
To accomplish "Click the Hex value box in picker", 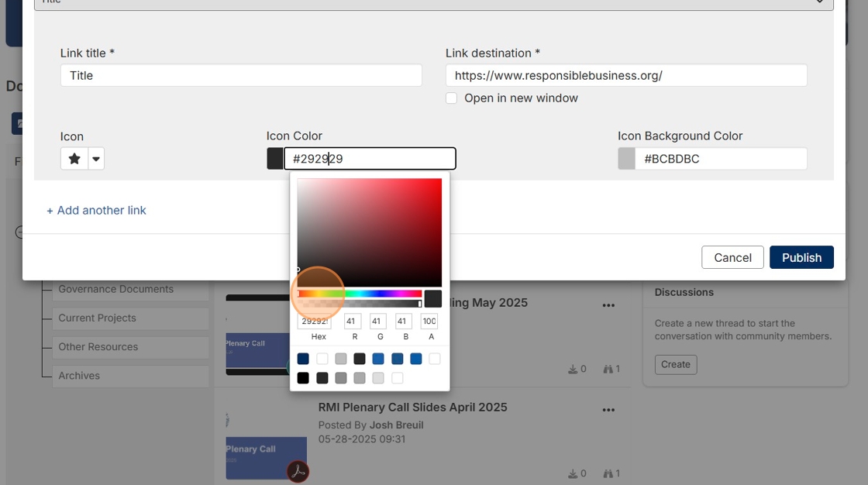I will click(315, 321).
